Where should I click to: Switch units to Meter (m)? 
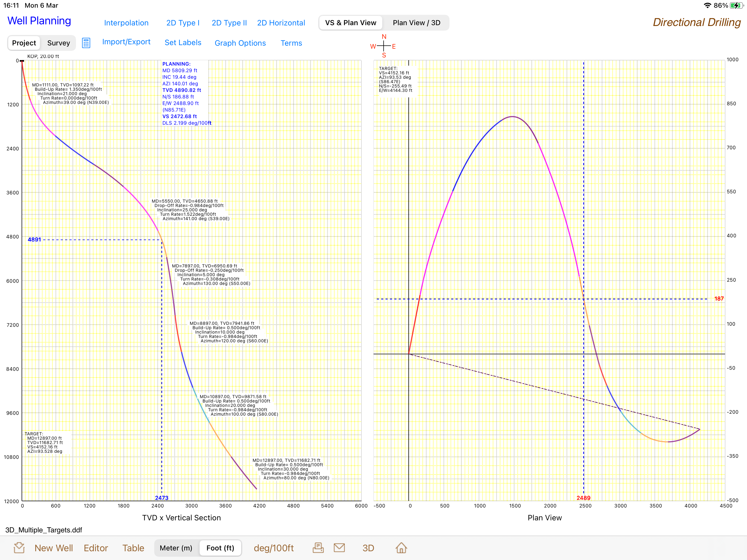pos(176,548)
